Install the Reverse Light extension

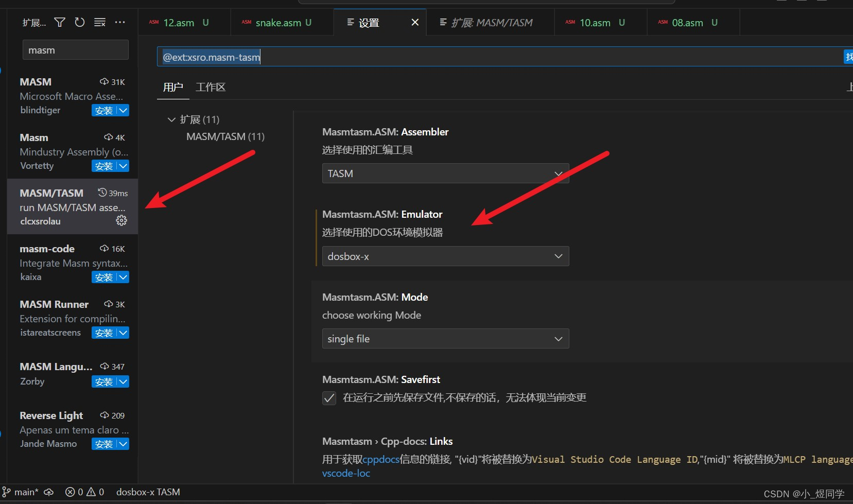104,444
